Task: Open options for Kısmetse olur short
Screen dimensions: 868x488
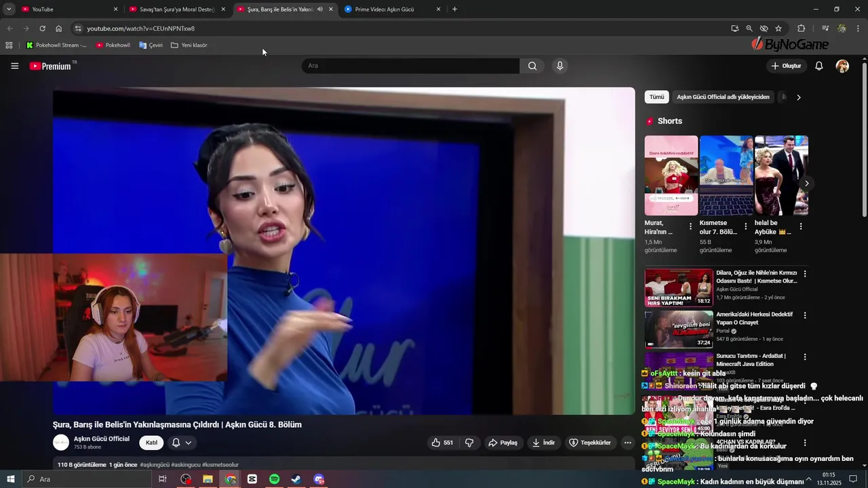Action: point(745,226)
